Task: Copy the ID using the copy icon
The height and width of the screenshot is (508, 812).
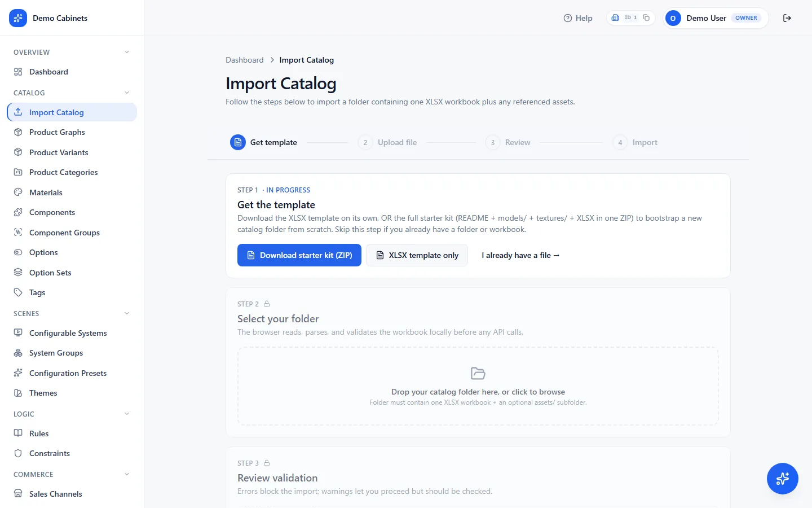Action: (x=646, y=17)
